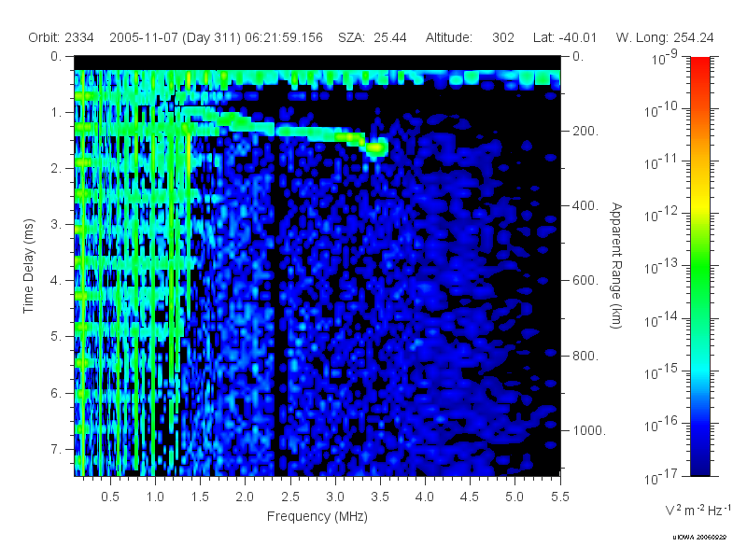Click the cyan surface echo band along the top
Screen dimensions: 747x560
pos(317,77)
